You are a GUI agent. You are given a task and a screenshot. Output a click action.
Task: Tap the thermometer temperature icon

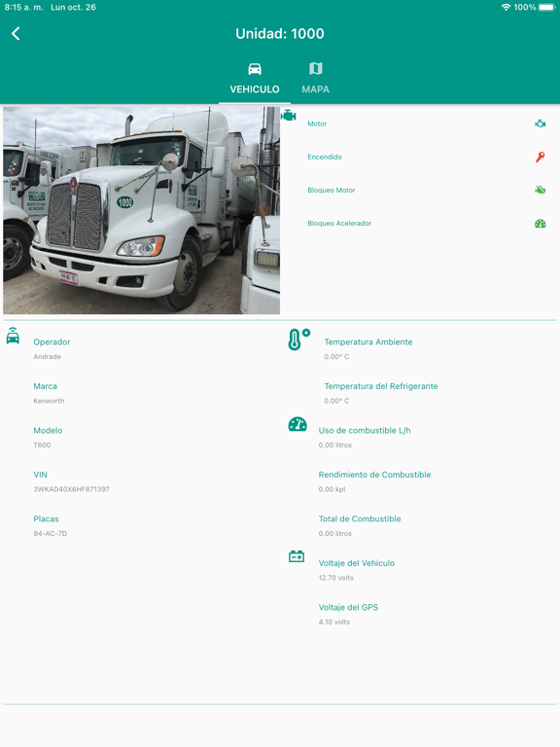298,339
